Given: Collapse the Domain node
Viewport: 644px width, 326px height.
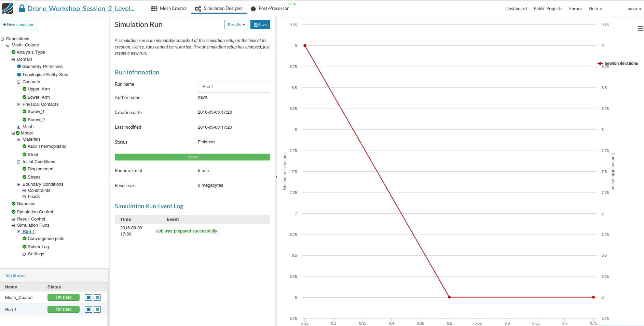Looking at the screenshot, I should click(13, 60).
